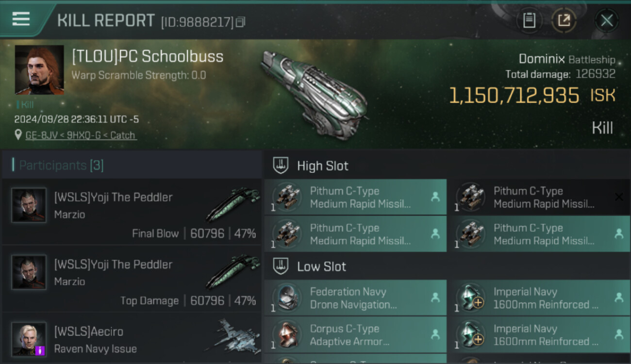The width and height of the screenshot is (631, 364).
Task: Click Yoji The Peddler Final Blow portrait
Action: coord(29,205)
